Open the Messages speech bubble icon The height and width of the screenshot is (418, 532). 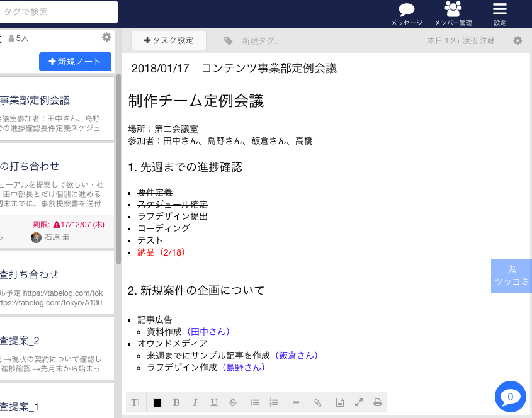pyautogui.click(x=406, y=10)
